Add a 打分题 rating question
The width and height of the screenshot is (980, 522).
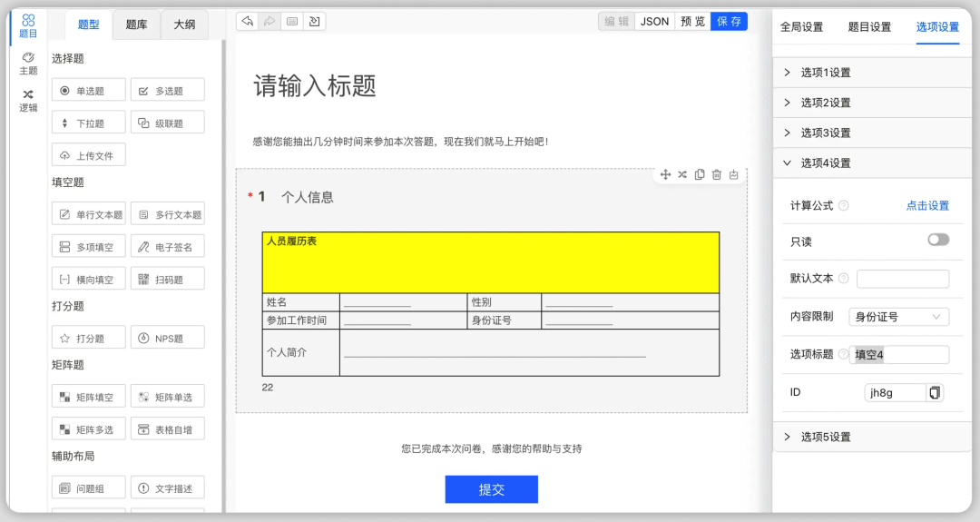[89, 339]
